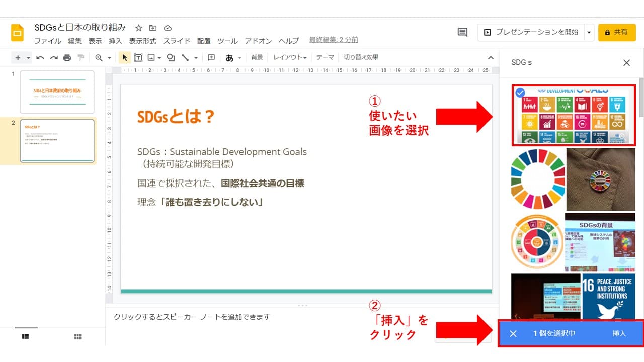Open the 表示形式 menu

pyautogui.click(x=142, y=41)
